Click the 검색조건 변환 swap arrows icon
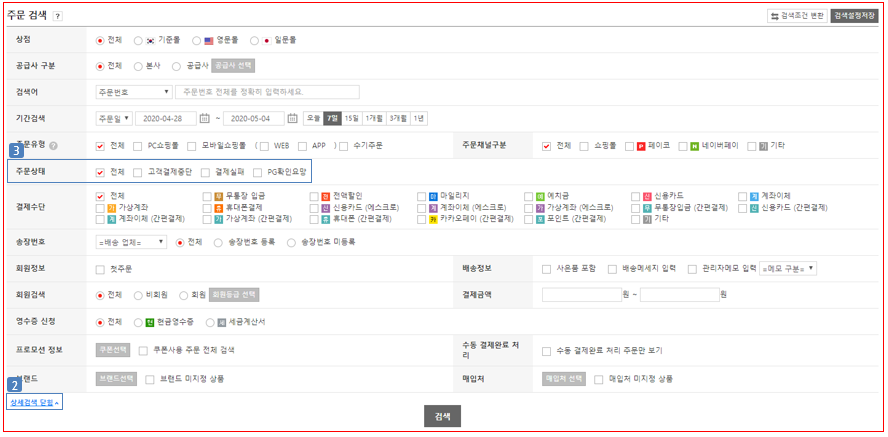This screenshot has height=437, width=888. click(x=774, y=16)
